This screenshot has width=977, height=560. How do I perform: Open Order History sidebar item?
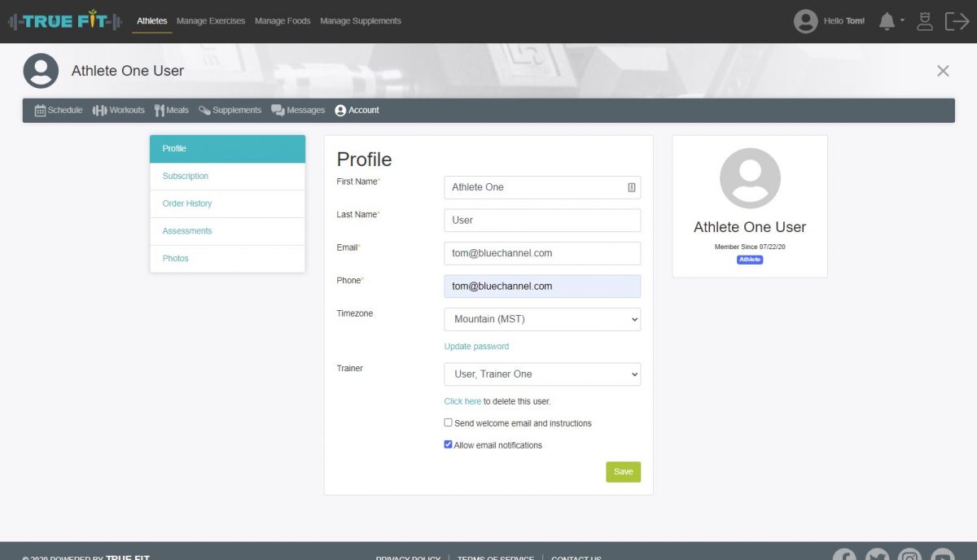(187, 203)
